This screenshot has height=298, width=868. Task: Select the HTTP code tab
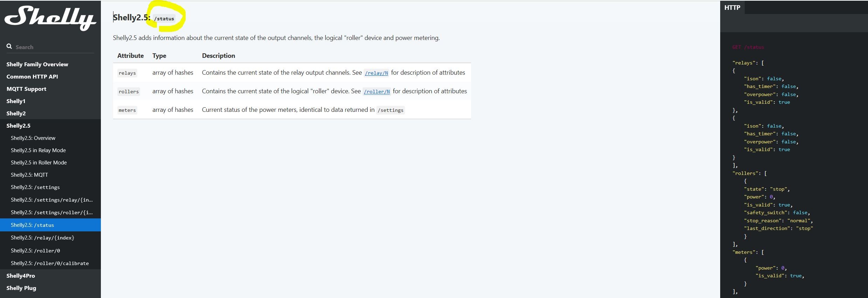[x=732, y=7]
